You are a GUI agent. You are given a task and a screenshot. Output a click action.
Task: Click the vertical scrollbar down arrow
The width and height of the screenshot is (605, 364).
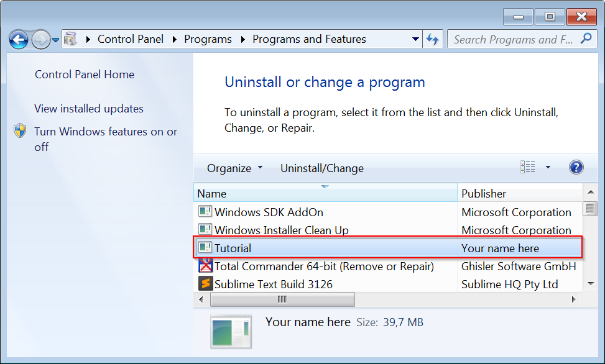(x=590, y=284)
